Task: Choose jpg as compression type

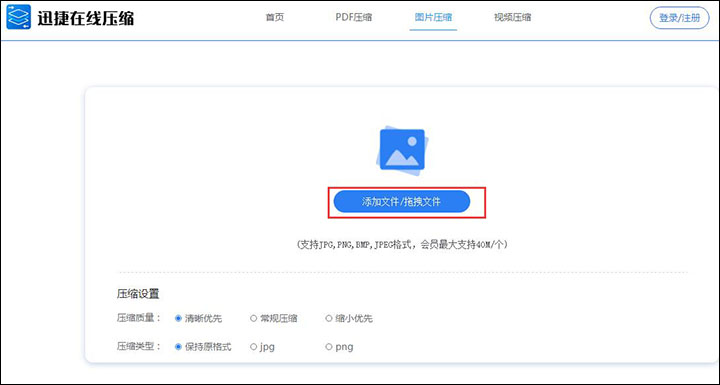Action: (x=262, y=347)
